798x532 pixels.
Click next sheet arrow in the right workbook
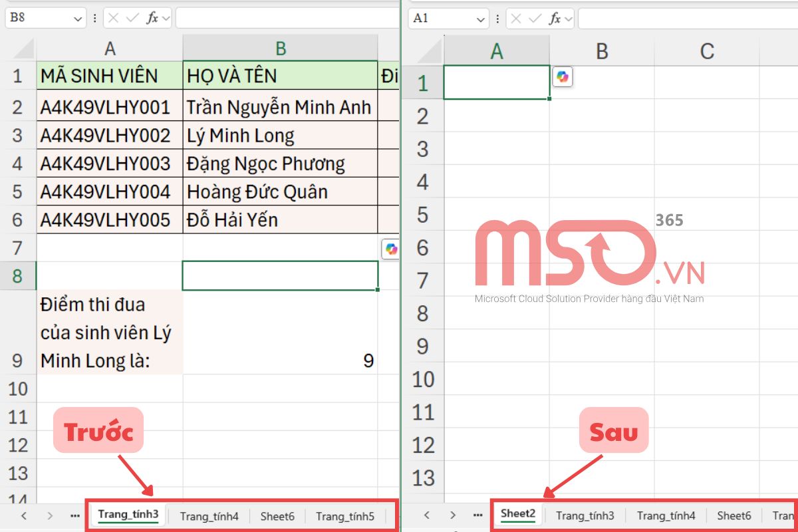coord(452,515)
